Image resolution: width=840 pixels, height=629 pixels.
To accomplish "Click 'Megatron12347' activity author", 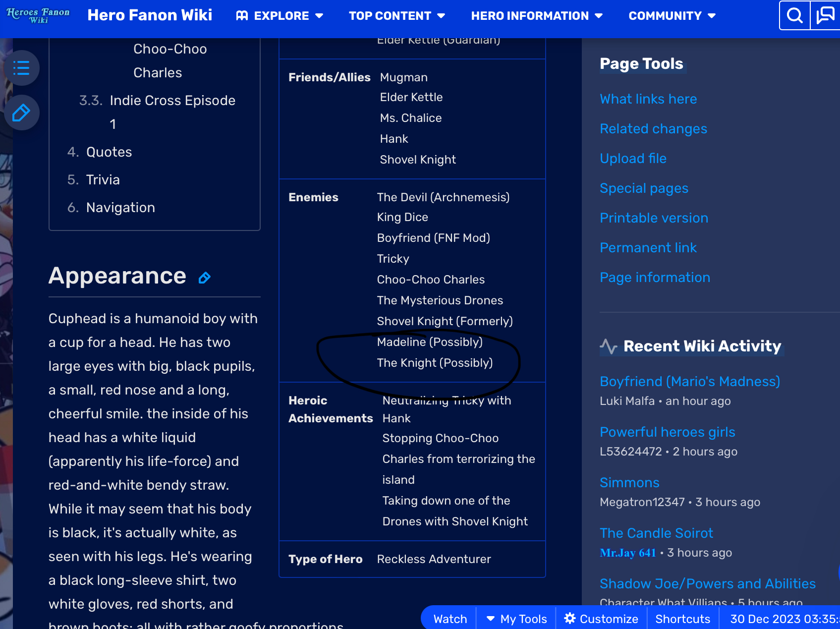I will pos(642,502).
